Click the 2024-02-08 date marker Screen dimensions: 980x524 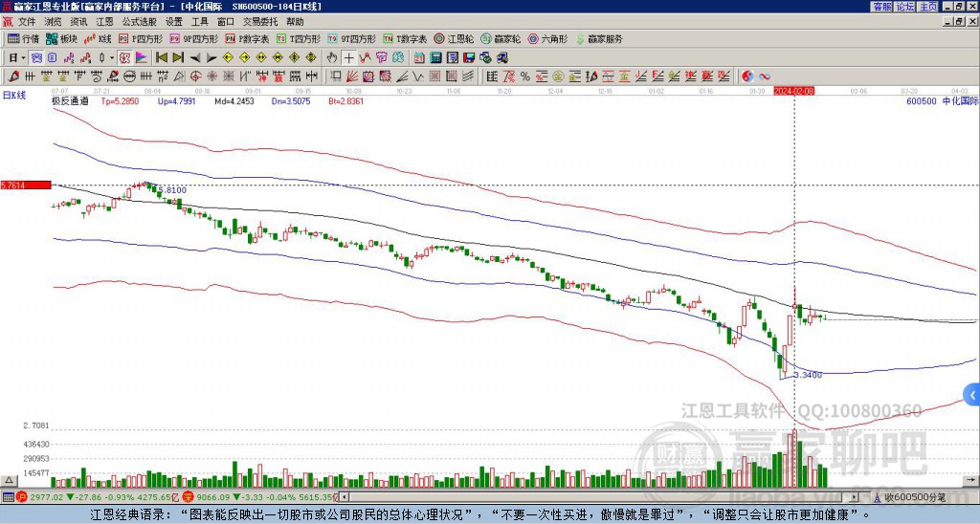click(x=793, y=91)
